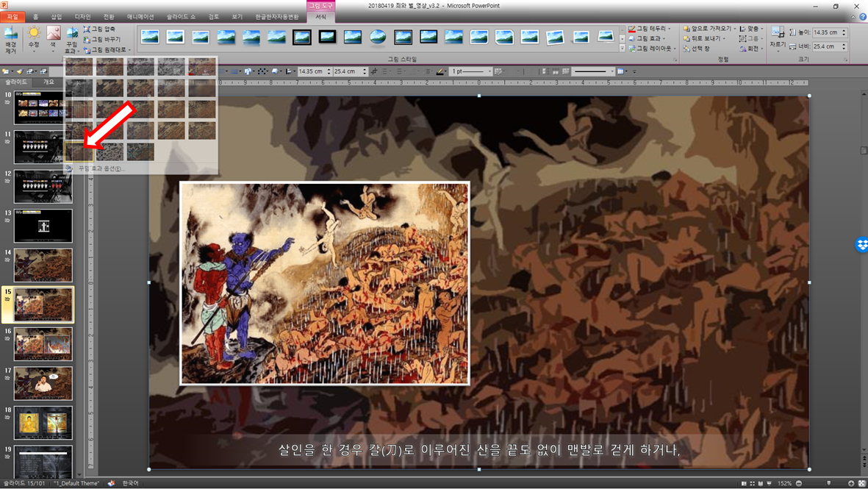
Task: Click 그림 압축 (compress pictures)
Action: click(100, 29)
